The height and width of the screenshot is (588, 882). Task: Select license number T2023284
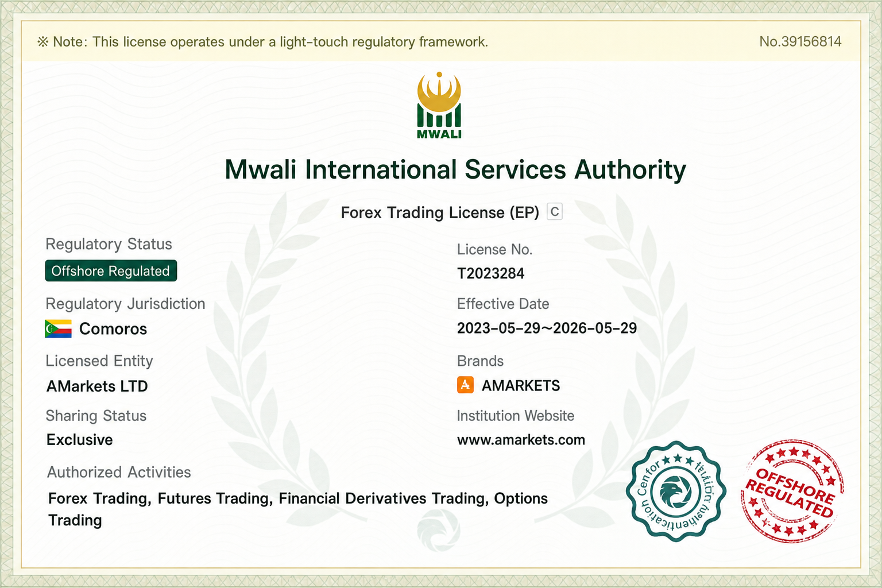tap(491, 273)
